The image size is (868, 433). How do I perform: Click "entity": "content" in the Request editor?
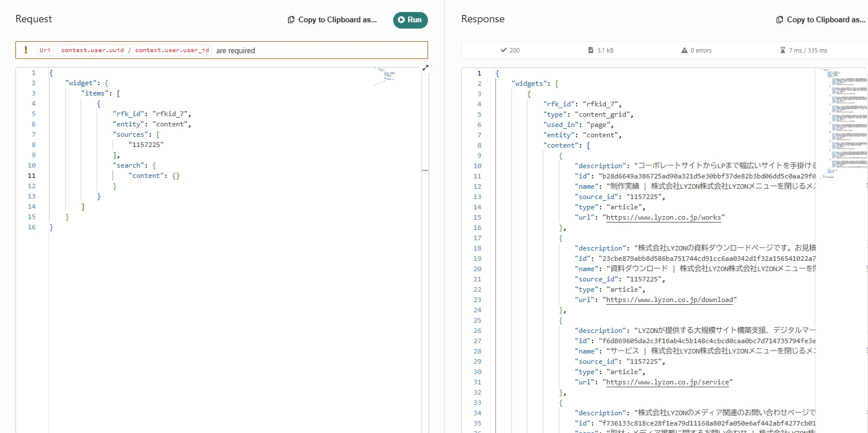151,124
